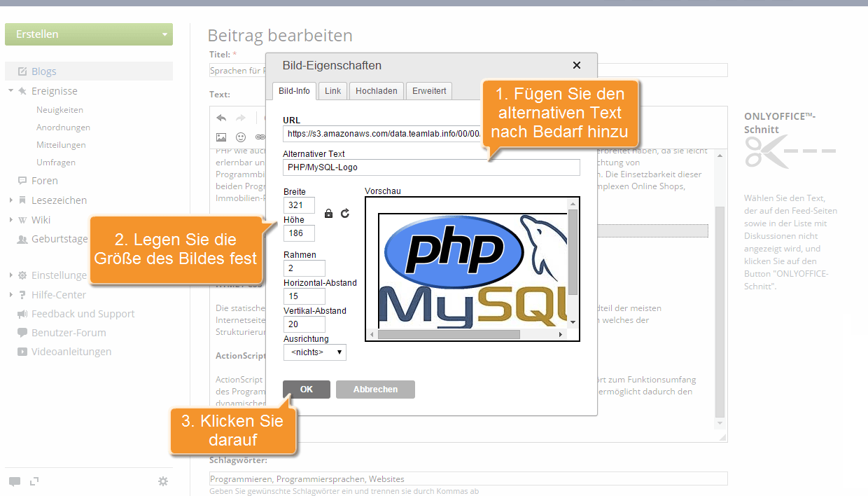This screenshot has width=868, height=496.
Task: Click the Vertikal-Abstand field
Action: [x=304, y=324]
